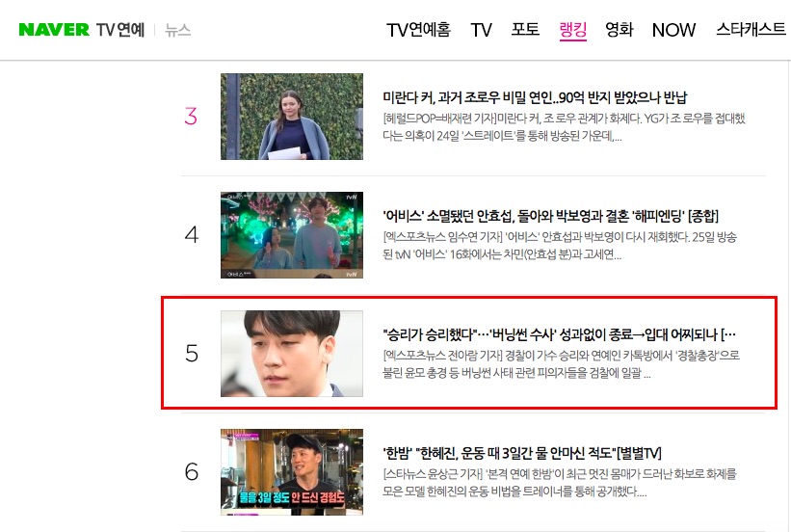Open the 포토 tab
The height and width of the screenshot is (532, 791).
(x=525, y=30)
